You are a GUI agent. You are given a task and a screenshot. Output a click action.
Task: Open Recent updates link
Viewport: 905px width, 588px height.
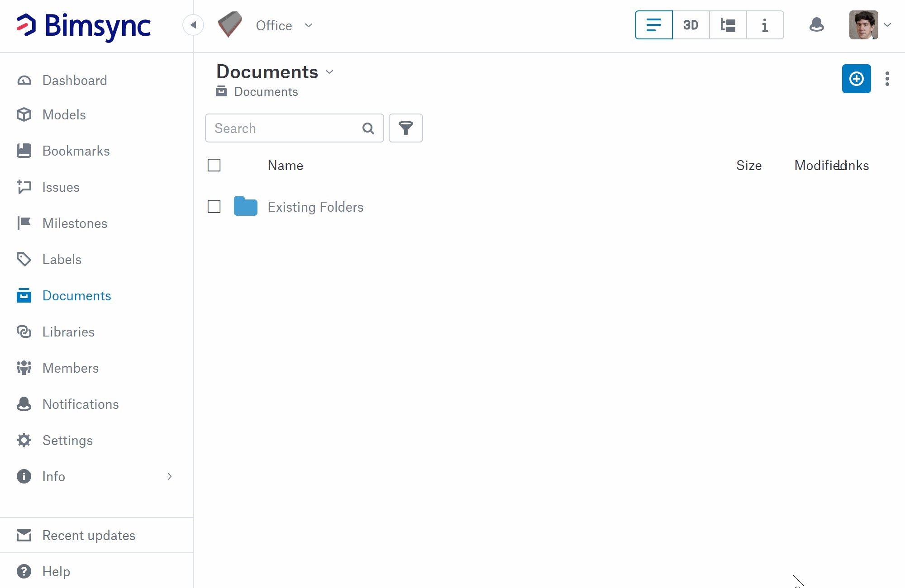tap(89, 536)
